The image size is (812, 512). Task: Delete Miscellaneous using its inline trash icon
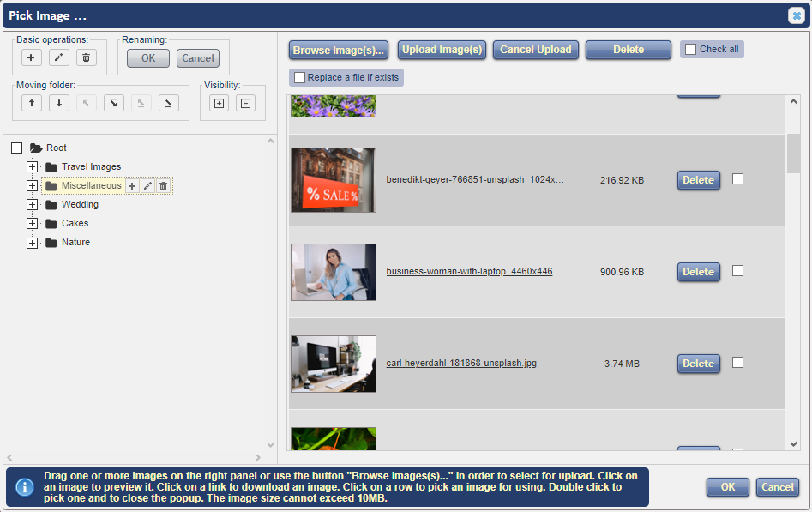click(163, 185)
